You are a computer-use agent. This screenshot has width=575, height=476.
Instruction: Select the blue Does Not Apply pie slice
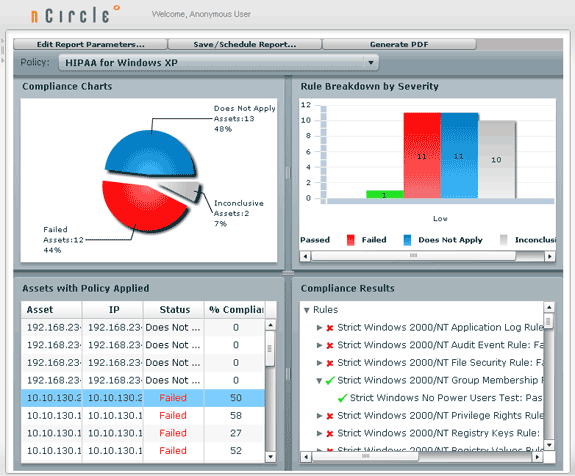coord(150,154)
